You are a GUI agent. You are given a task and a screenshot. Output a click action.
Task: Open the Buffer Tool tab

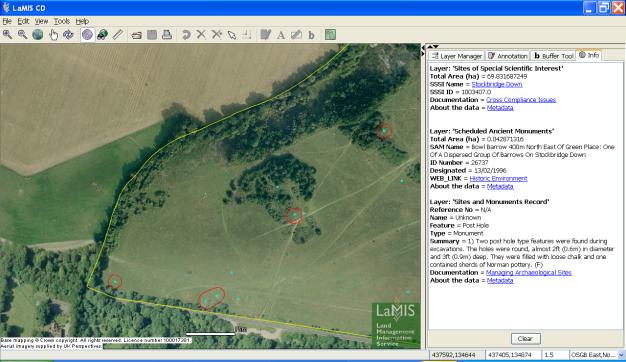[553, 56]
